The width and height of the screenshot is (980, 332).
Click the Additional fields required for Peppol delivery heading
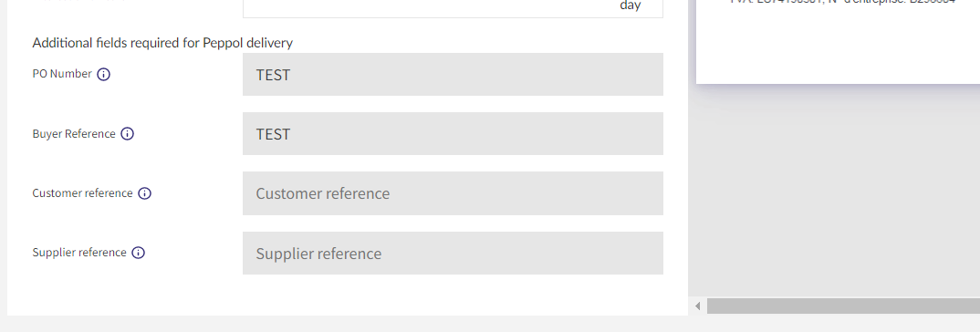click(162, 43)
